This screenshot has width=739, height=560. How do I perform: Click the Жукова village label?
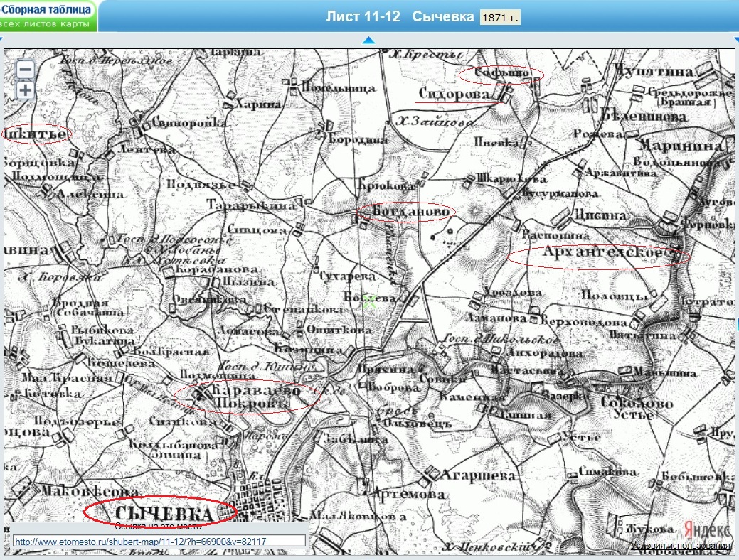point(650,529)
